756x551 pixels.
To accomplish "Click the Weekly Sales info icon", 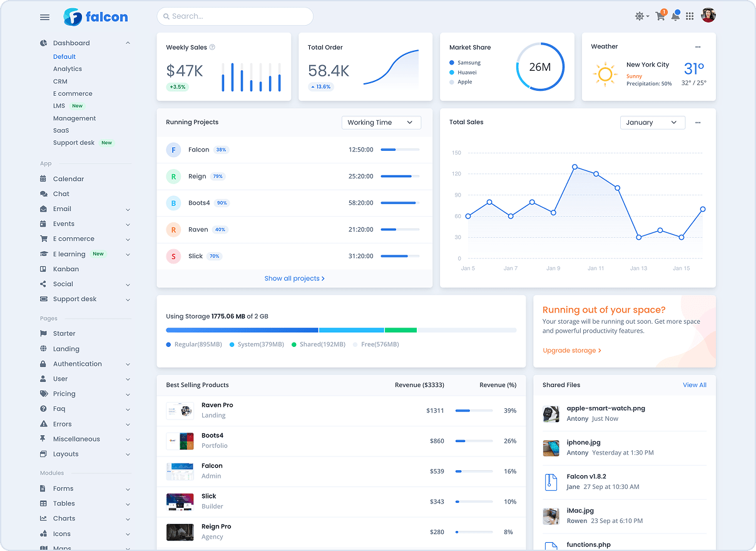I will [212, 47].
